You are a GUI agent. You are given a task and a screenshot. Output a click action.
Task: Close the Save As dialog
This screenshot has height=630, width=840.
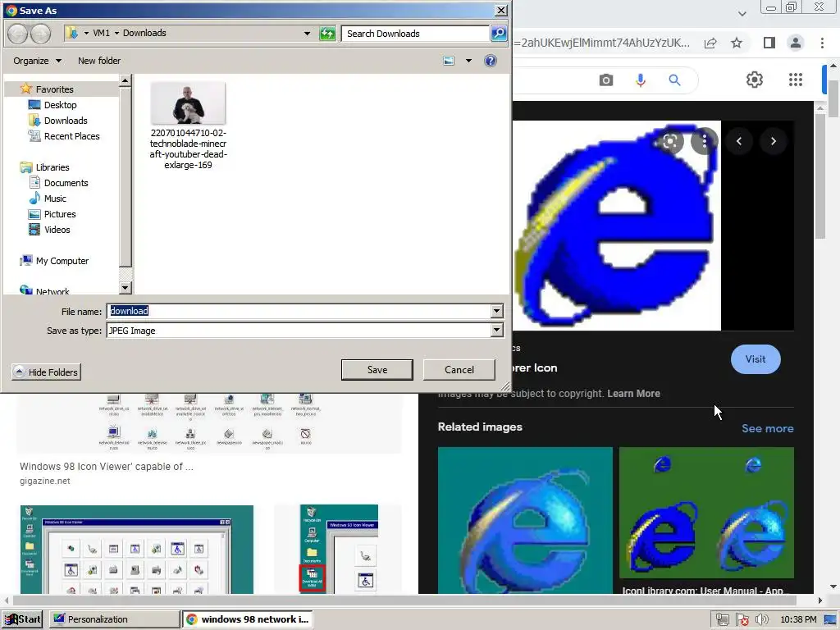[501, 10]
